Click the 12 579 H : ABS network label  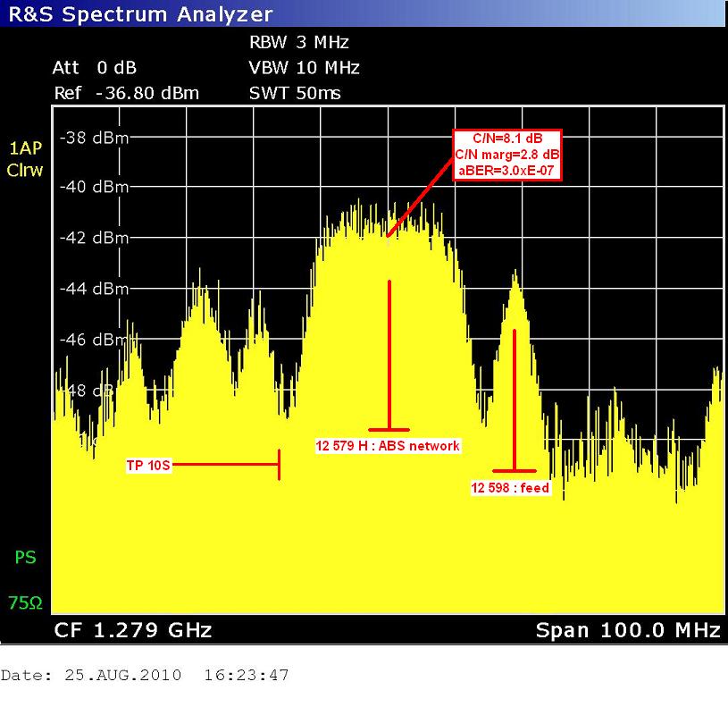pos(388,446)
